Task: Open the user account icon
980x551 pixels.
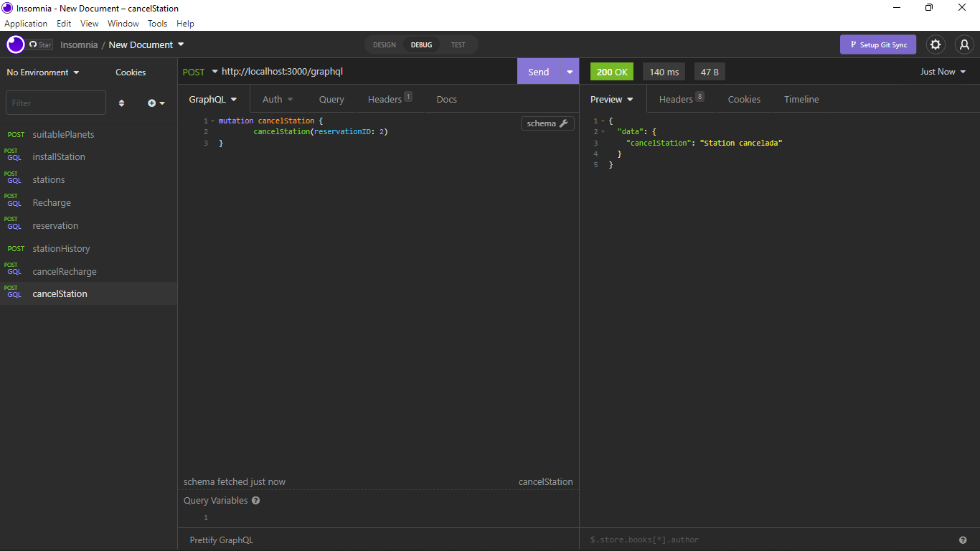Action: pos(964,44)
